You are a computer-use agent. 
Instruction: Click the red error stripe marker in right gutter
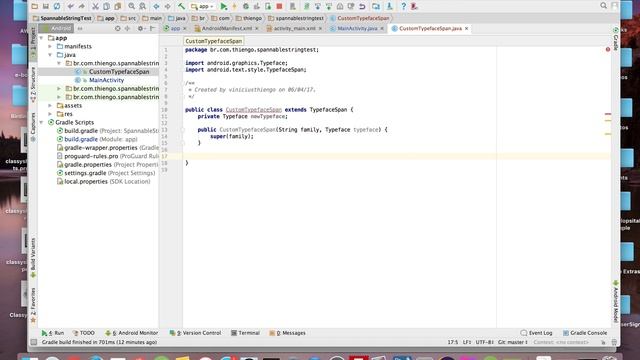[608, 114]
